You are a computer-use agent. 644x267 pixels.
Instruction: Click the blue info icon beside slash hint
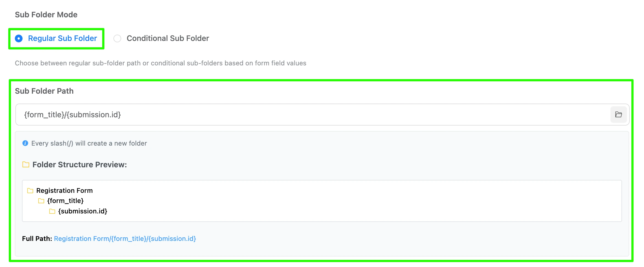(x=25, y=143)
